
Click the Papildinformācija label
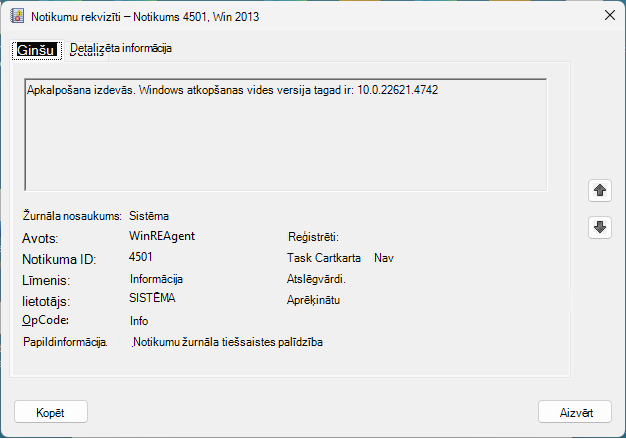coord(65,342)
